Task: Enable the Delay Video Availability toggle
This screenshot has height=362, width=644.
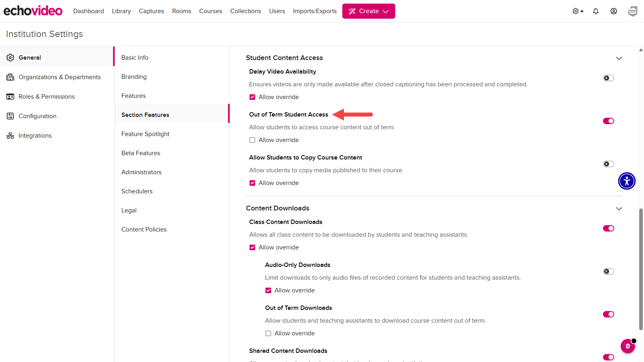Action: (608, 78)
